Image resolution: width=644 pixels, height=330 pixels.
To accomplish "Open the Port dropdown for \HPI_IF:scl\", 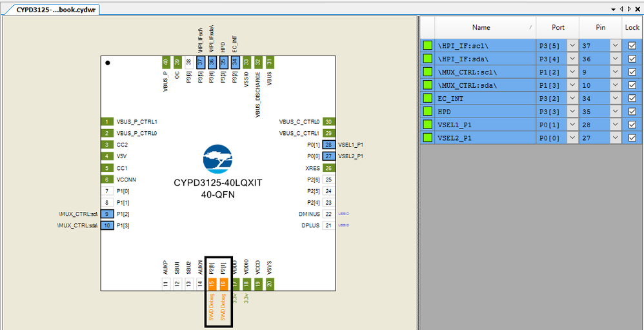I will click(x=572, y=46).
